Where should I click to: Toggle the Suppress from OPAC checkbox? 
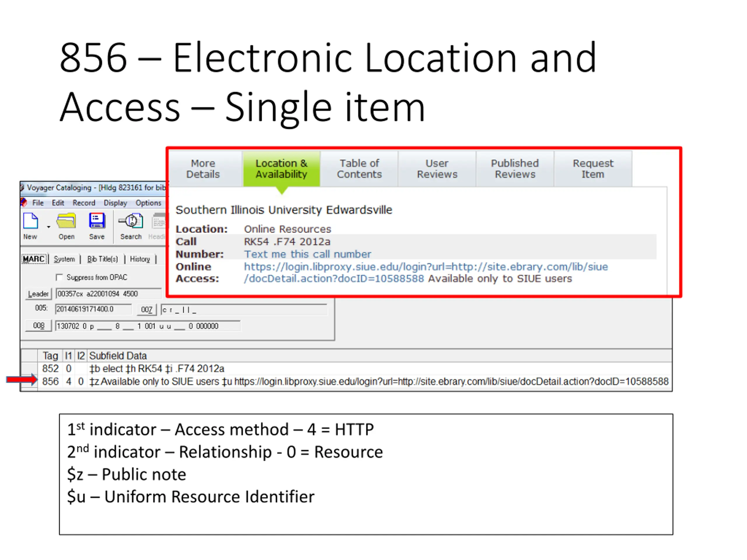pyautogui.click(x=59, y=277)
